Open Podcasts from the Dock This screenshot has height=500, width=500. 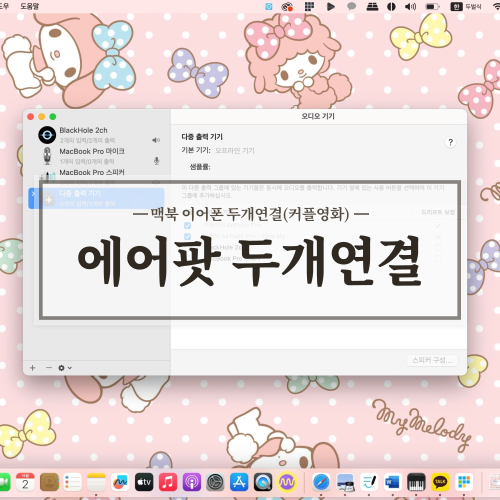tap(192, 482)
